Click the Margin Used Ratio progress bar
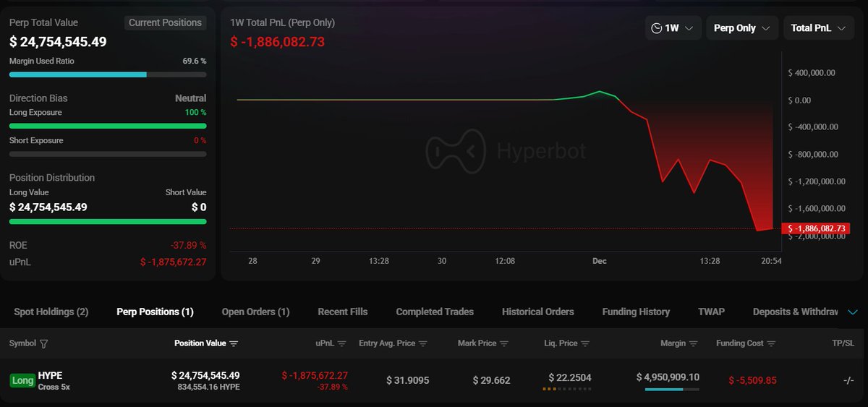The width and height of the screenshot is (868, 407). pyautogui.click(x=108, y=74)
